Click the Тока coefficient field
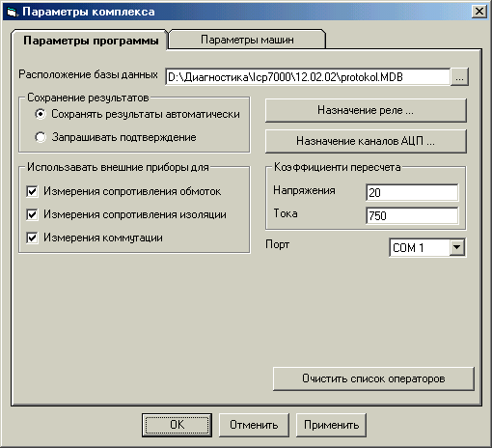The height and width of the screenshot is (448, 492). [x=412, y=215]
